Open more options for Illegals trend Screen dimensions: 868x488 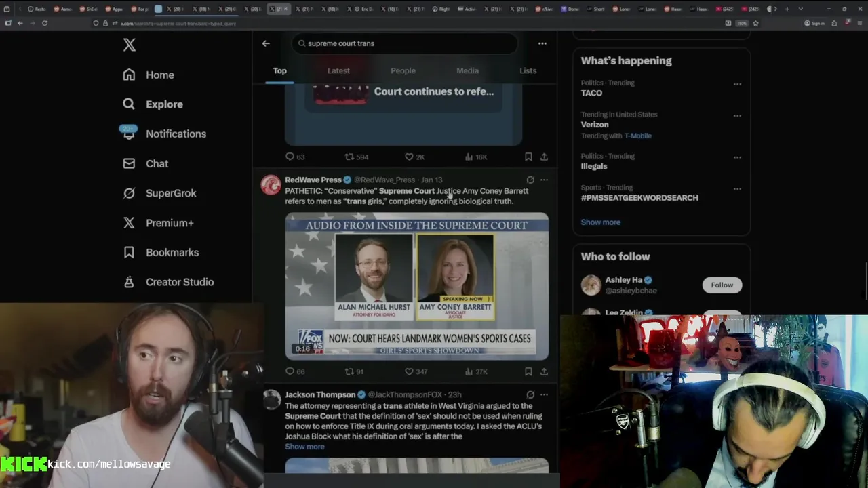[737, 157]
